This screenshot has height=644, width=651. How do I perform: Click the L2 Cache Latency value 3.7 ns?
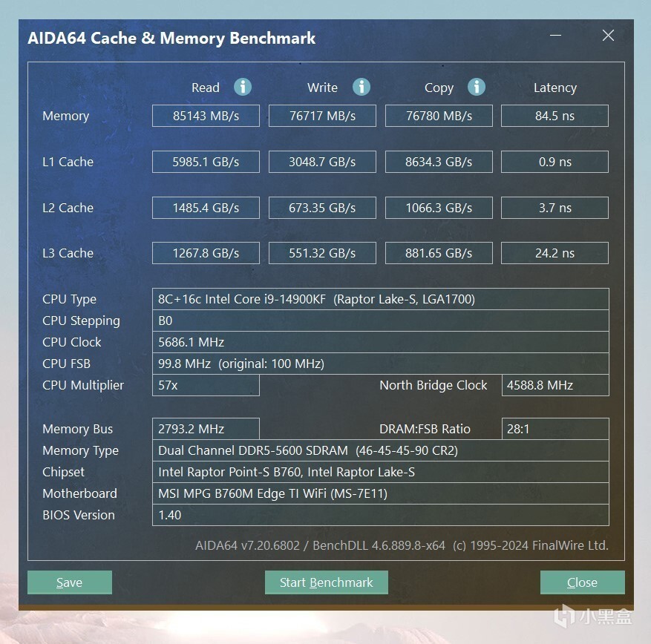pos(555,208)
